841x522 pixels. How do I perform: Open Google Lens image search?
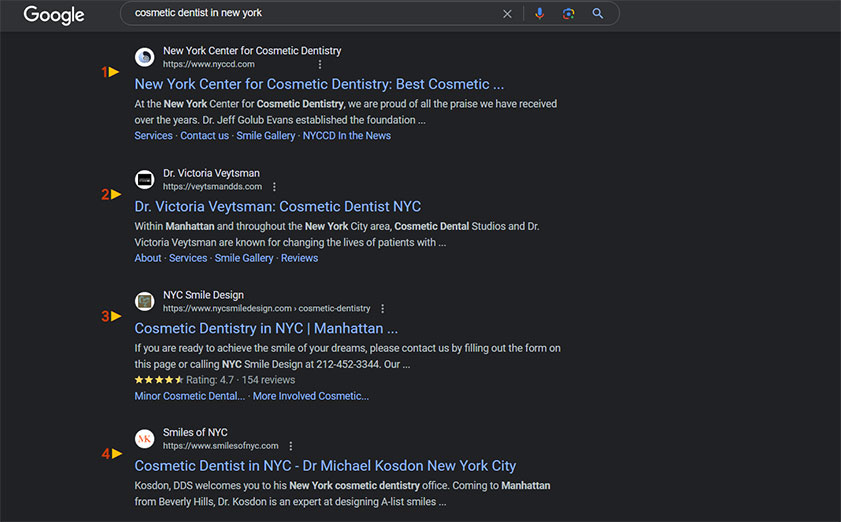pos(568,14)
